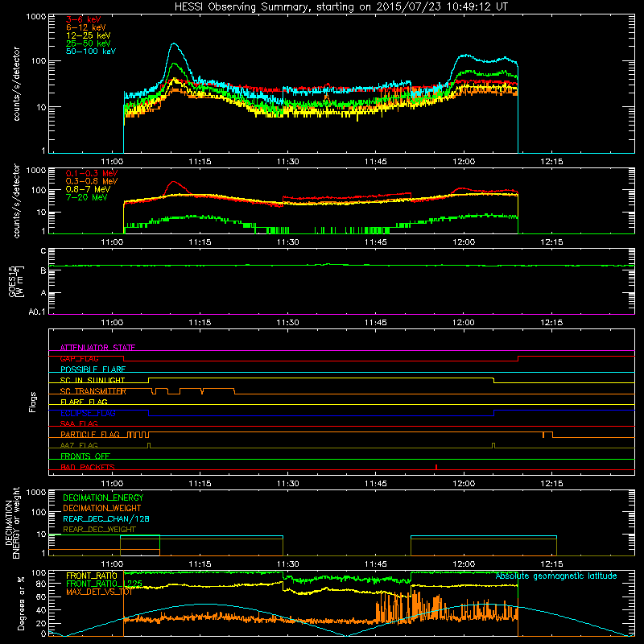The image size is (644, 644).
Task: Click the 0.8-7 MeV legend label
Action: [88, 189]
